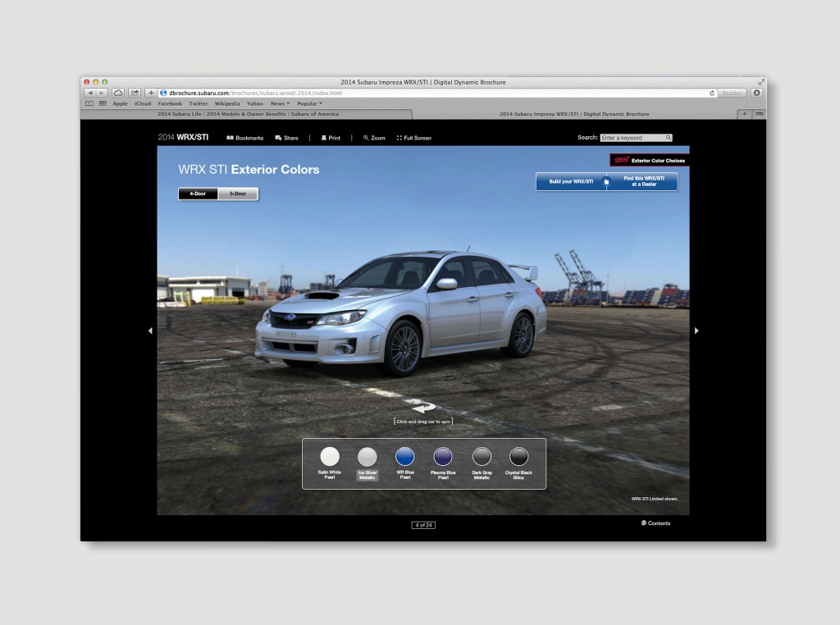Open the Contents menu
Screen dimensions: 840x625
point(655,523)
